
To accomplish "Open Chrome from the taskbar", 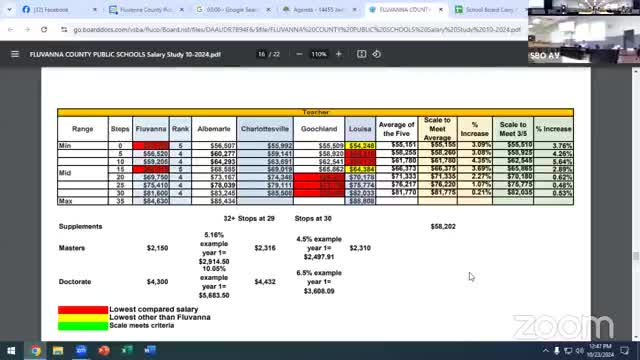I will pyautogui.click(x=36, y=350).
